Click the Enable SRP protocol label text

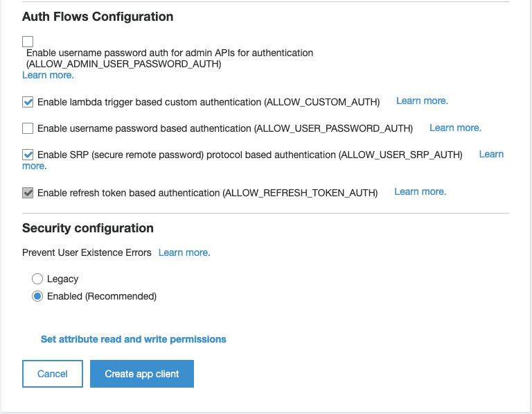[249, 155]
